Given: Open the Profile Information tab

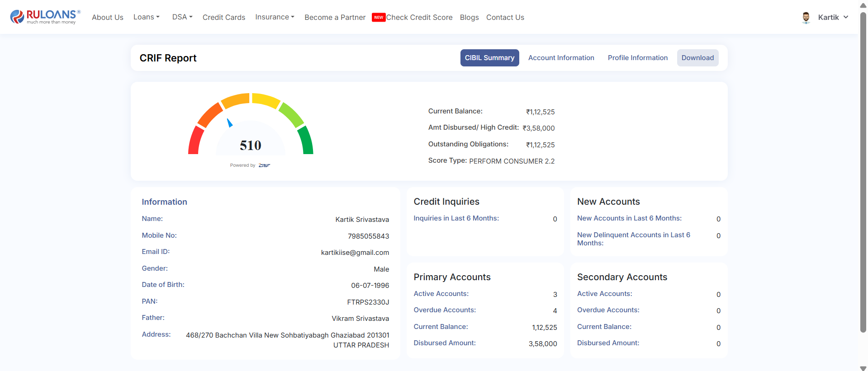Looking at the screenshot, I should pyautogui.click(x=637, y=58).
